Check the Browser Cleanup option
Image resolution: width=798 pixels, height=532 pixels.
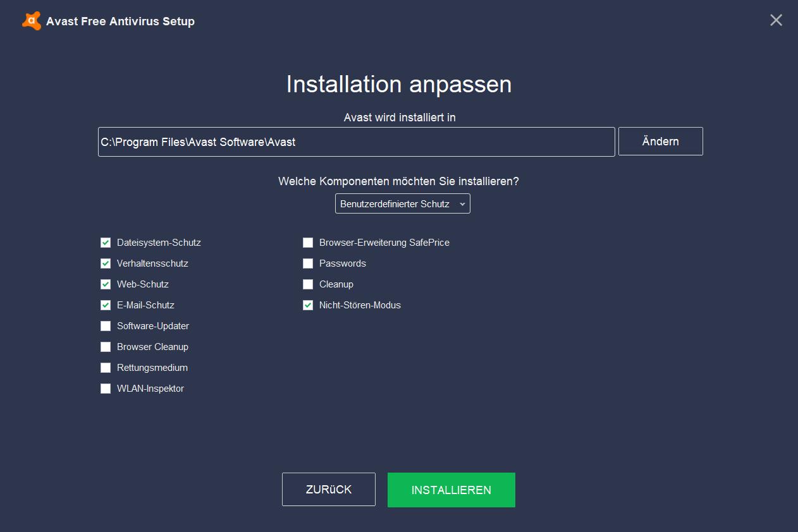[106, 347]
